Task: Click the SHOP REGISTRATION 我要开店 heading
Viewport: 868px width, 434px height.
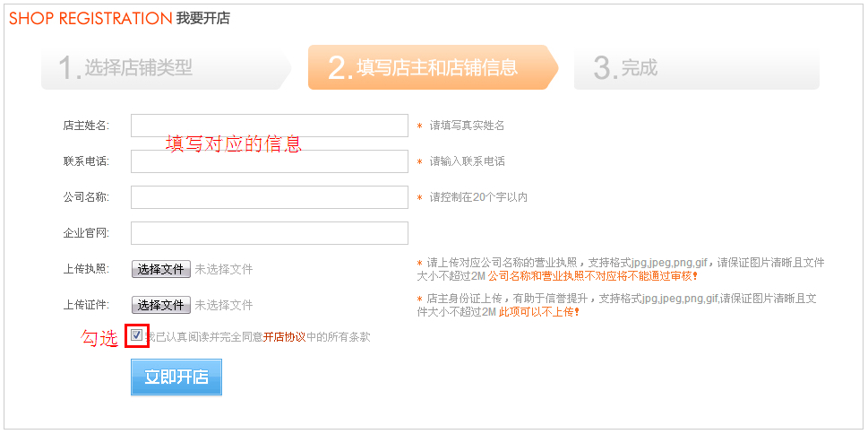Action: click(119, 18)
